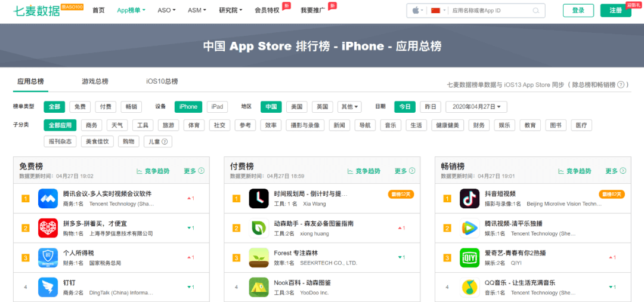Select 畅销 chart type filter
Viewport: 644px width, 302px height.
pyautogui.click(x=131, y=107)
